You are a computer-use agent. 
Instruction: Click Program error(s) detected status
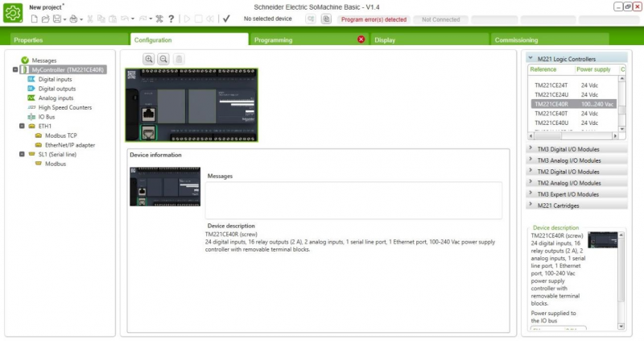pos(374,19)
